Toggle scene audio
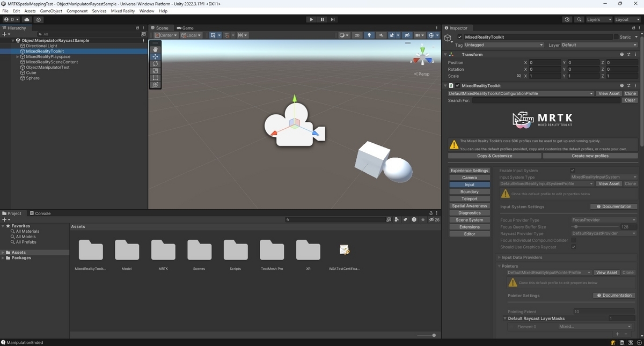This screenshot has height=346, width=644. coord(382,35)
